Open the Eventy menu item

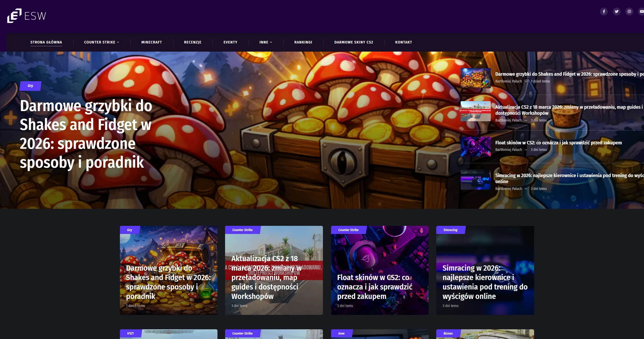point(230,42)
